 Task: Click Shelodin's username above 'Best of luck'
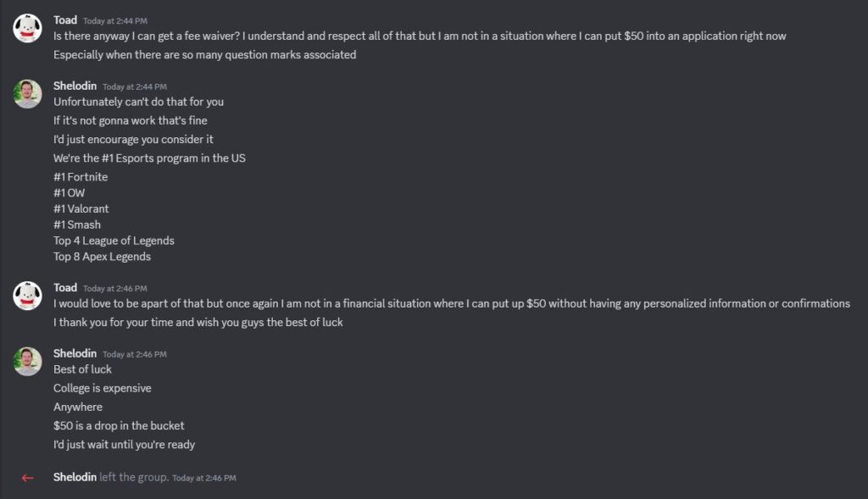click(75, 353)
